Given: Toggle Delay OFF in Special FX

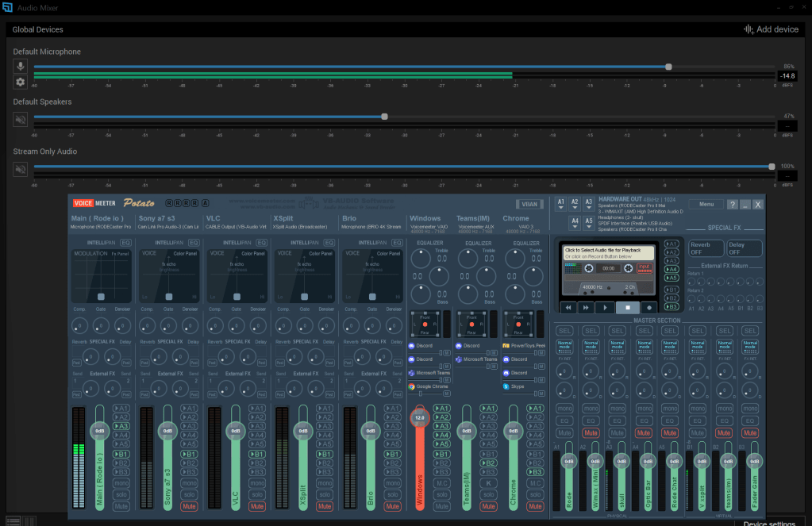Looking at the screenshot, I should [x=745, y=248].
